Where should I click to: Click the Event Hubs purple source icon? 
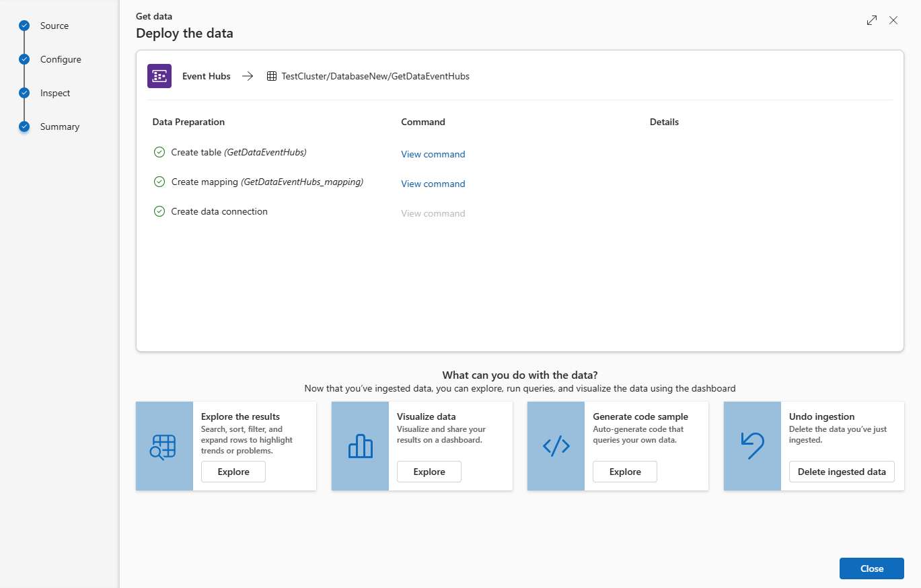point(159,76)
